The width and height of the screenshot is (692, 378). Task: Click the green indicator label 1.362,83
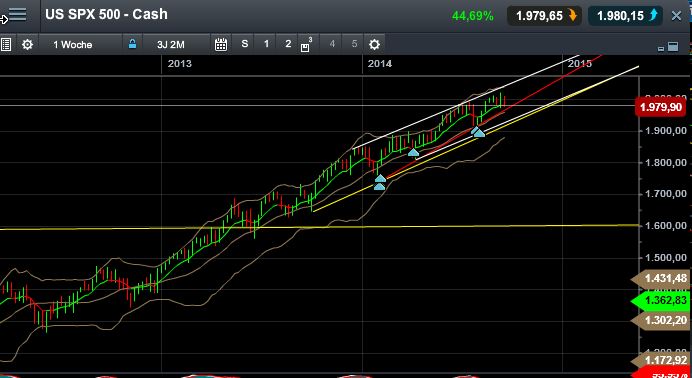click(662, 300)
